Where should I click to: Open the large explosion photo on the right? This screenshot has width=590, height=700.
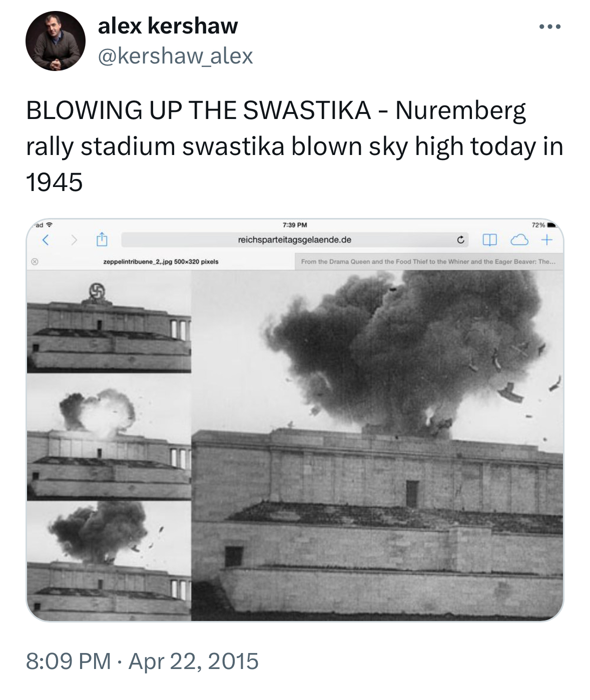coord(377,445)
